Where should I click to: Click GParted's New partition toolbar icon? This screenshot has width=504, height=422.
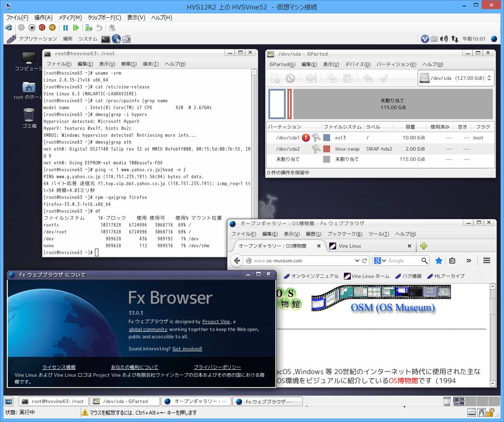click(275, 78)
